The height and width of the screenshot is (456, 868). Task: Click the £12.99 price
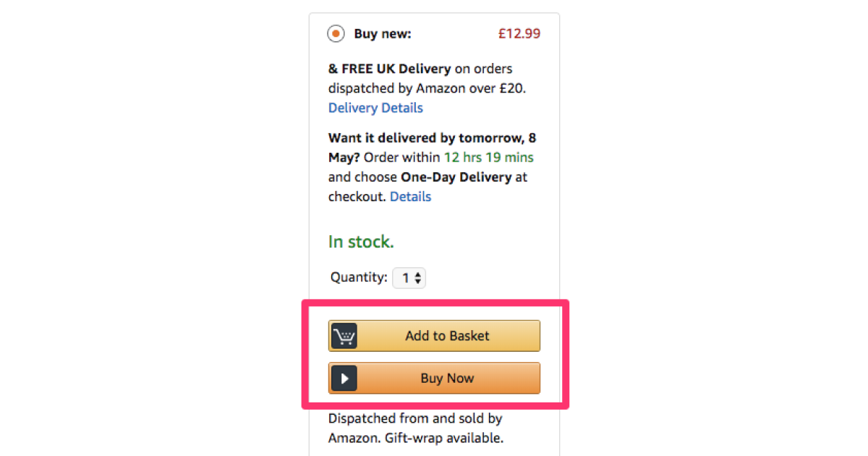tap(519, 34)
